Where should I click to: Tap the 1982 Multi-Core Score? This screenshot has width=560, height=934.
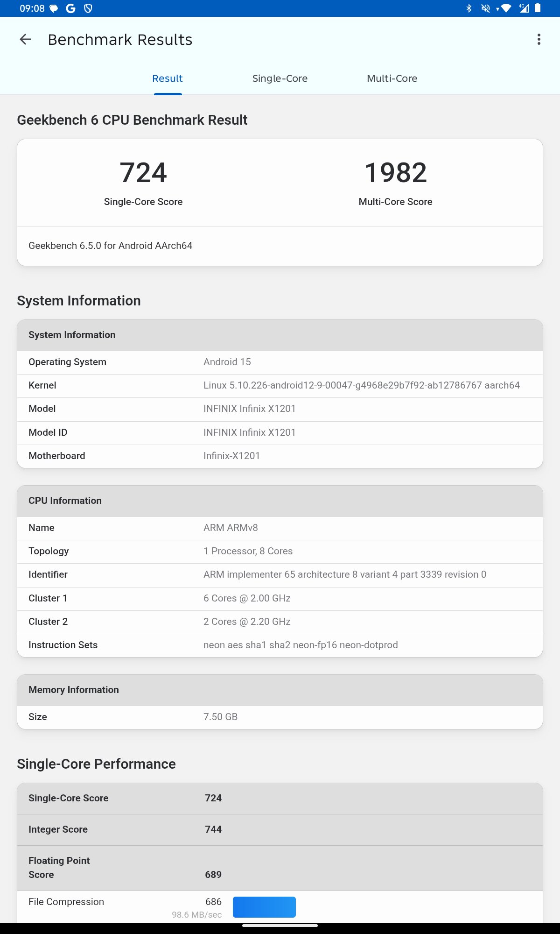click(395, 173)
